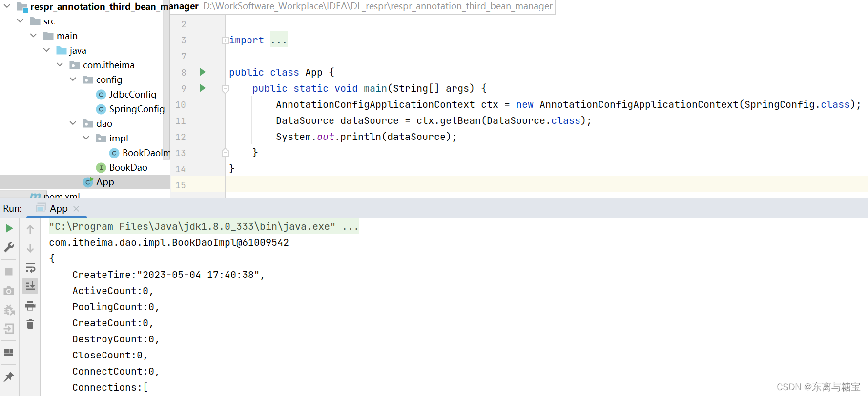Pin the Run tab
Viewport: 868px width, 396px height.
pyautogui.click(x=9, y=376)
